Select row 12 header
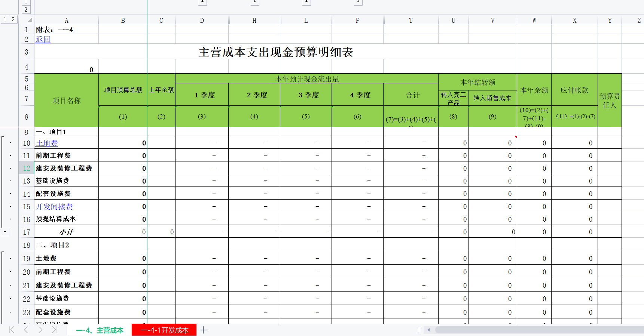This screenshot has width=644, height=336. (27, 168)
